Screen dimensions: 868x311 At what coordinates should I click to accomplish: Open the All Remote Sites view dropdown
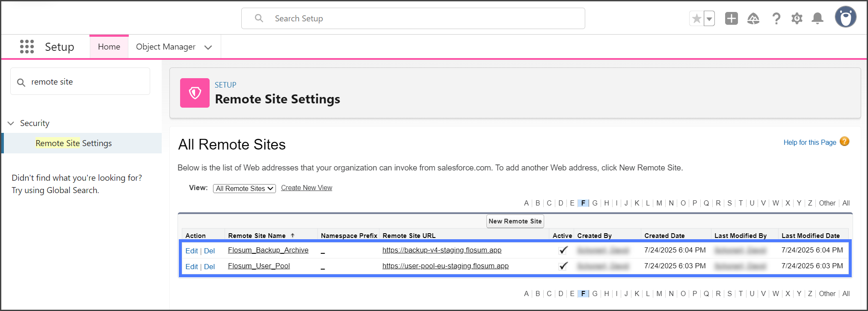pyautogui.click(x=244, y=188)
